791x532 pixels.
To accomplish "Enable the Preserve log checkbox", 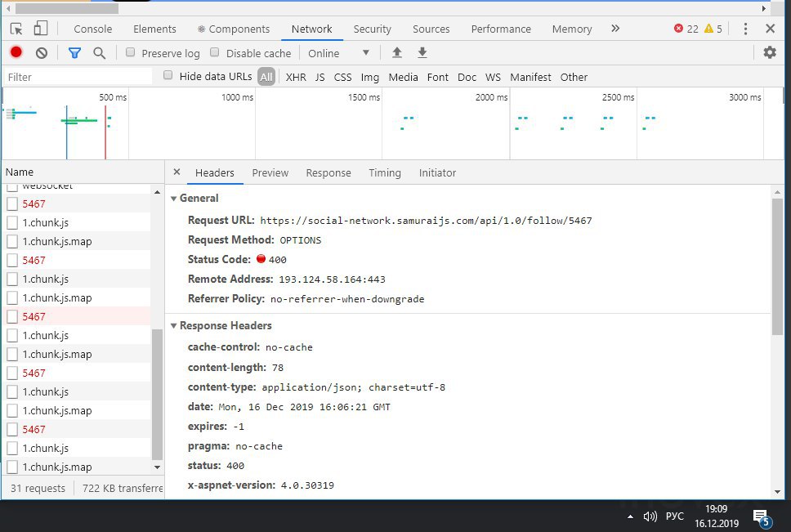I will (130, 52).
